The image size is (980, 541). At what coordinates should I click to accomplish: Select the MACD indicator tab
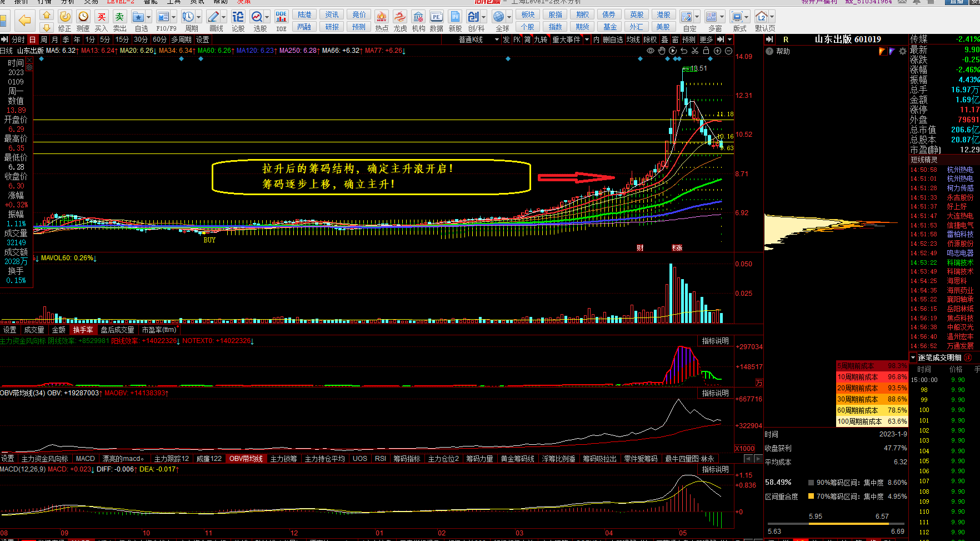85,459
